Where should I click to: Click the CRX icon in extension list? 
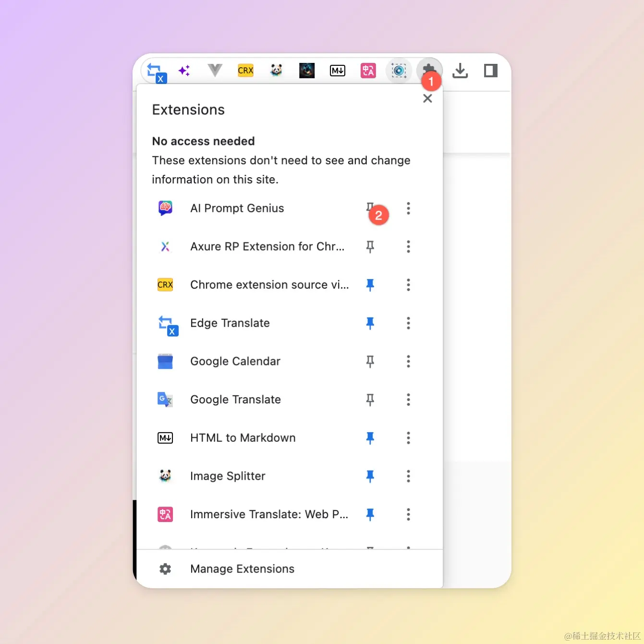[x=165, y=285]
